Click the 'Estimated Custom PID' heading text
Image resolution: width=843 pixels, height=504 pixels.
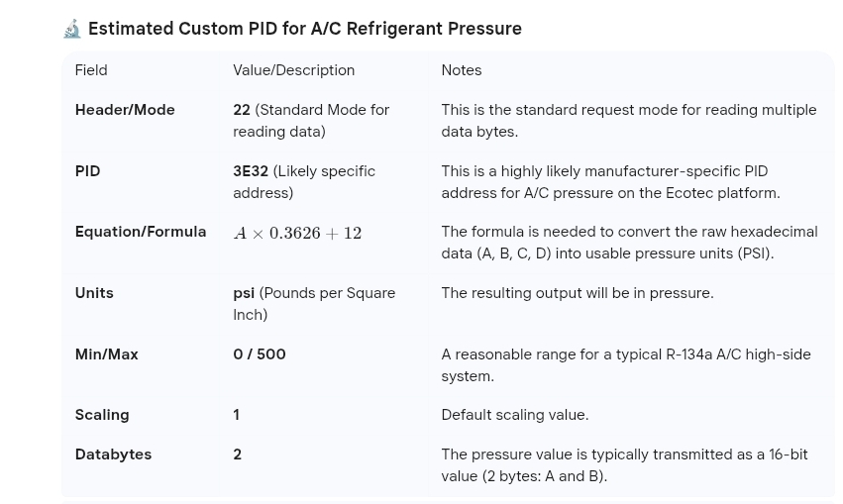pos(305,29)
